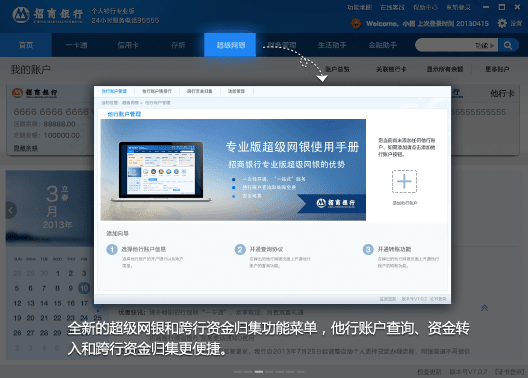Click the highlighted slide indicator dot
528x378 pixels.
(259, 372)
